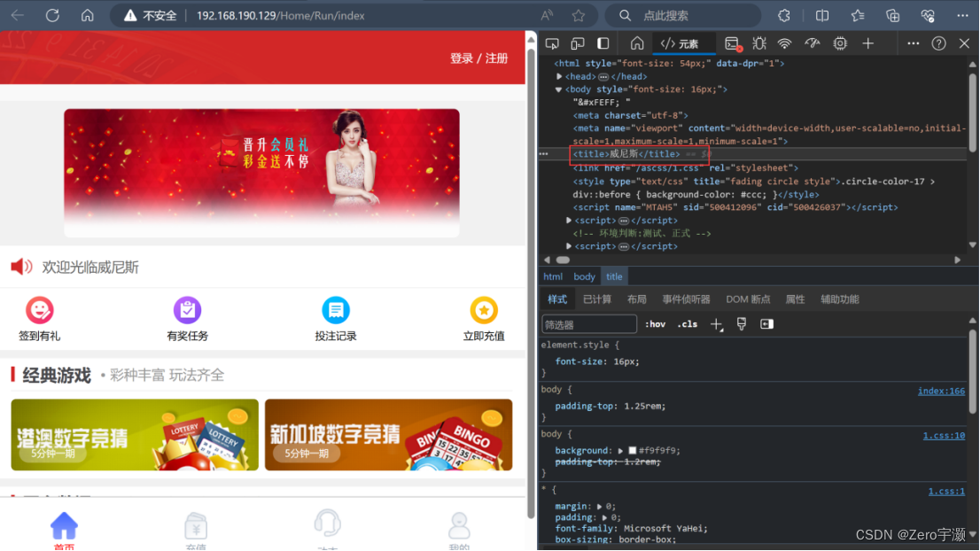This screenshot has width=980, height=551.
Task: Open favorites list toolbar icon
Action: point(858,16)
